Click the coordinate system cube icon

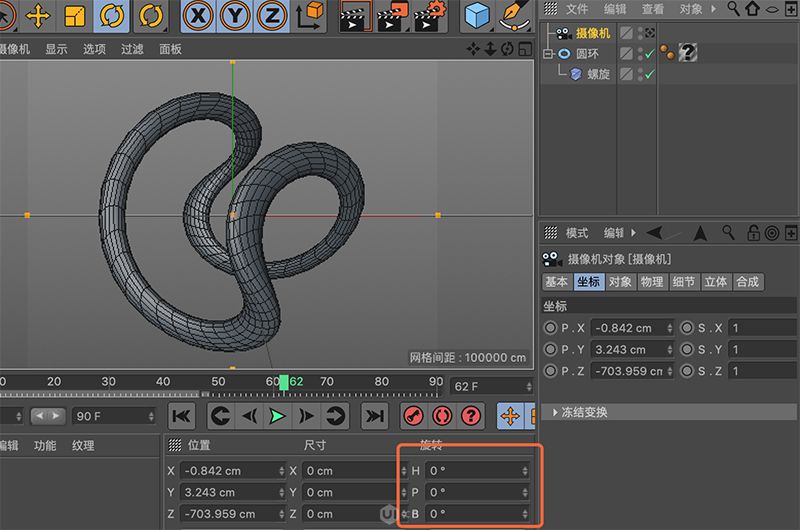pos(310,15)
